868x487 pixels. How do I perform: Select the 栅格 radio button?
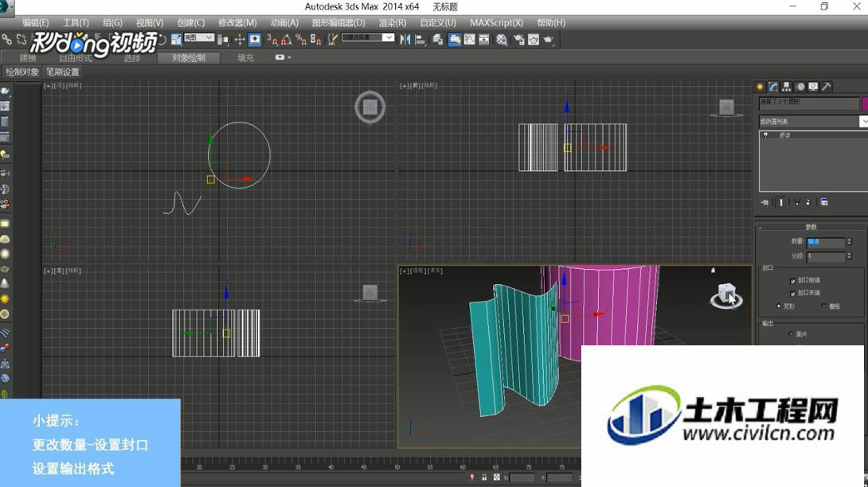(823, 306)
